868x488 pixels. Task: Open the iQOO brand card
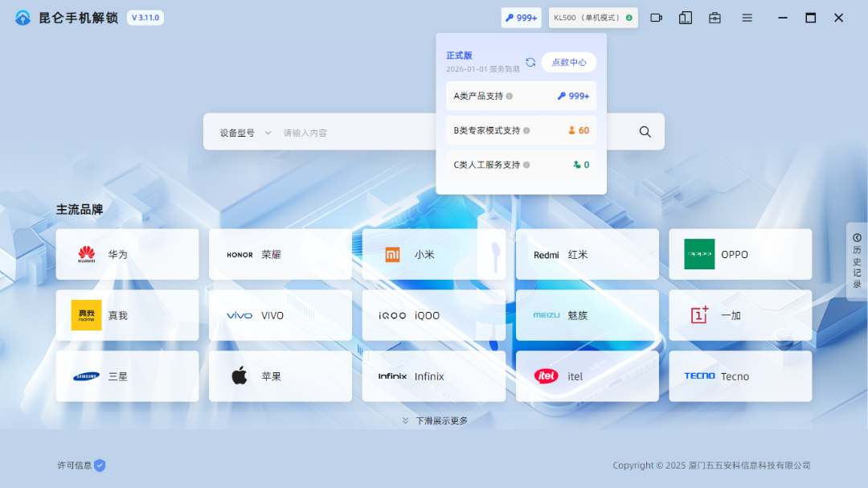pos(433,315)
